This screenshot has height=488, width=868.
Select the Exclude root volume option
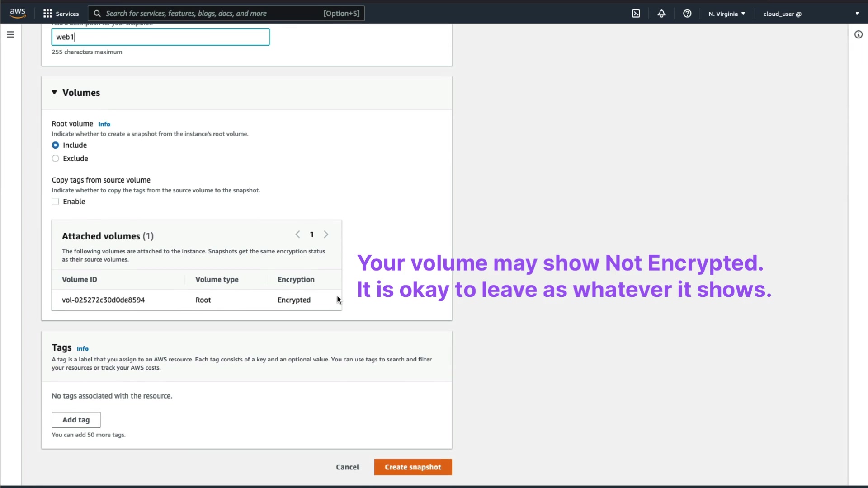point(55,159)
